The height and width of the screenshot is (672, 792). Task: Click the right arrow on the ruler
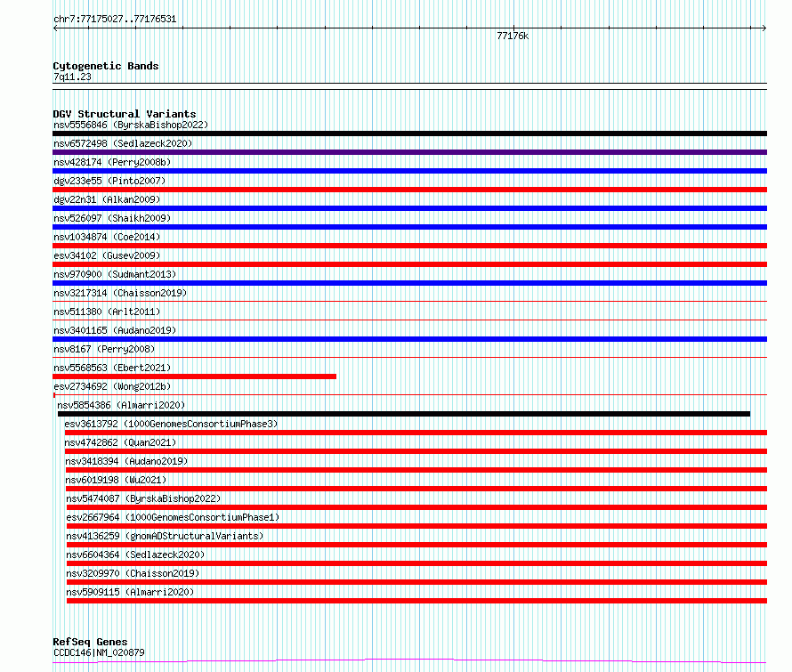[764, 28]
